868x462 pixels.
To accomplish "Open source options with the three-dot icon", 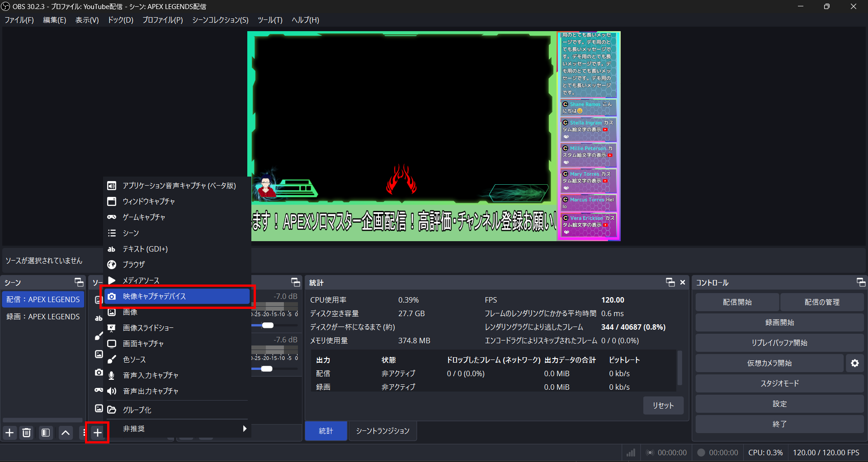I will 84,432.
